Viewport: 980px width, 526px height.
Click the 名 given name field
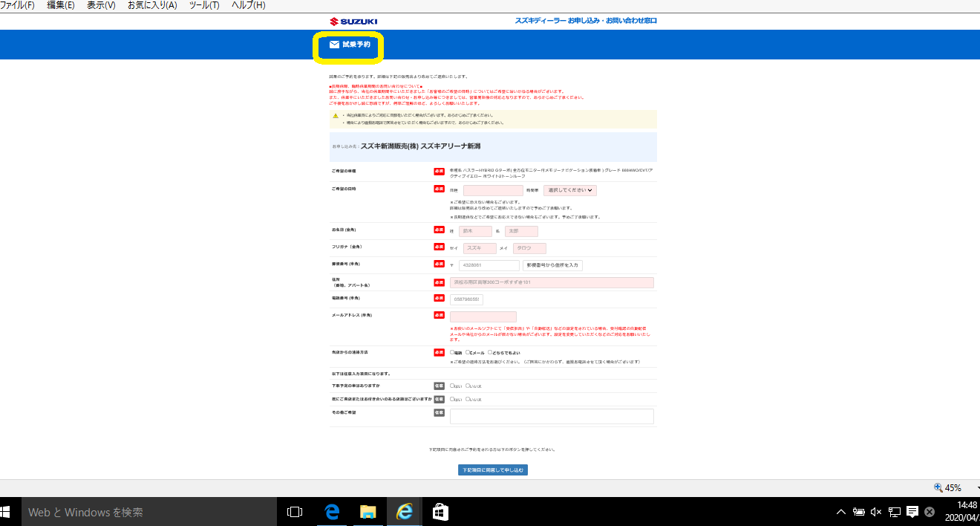pyautogui.click(x=521, y=232)
